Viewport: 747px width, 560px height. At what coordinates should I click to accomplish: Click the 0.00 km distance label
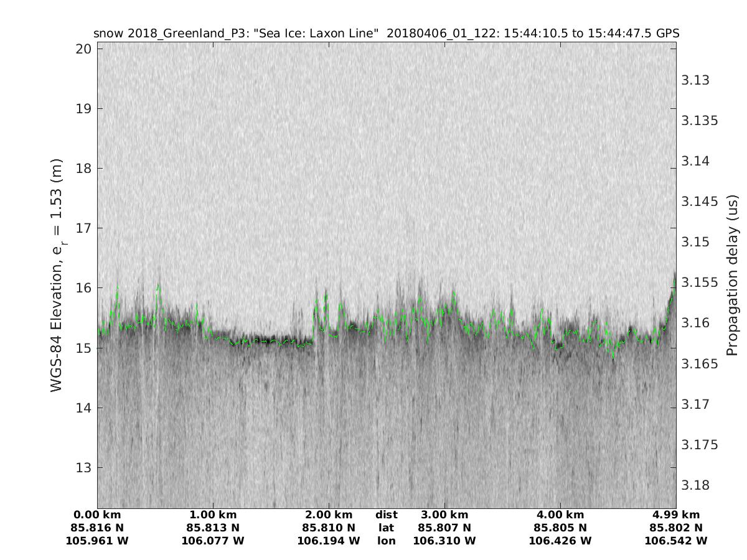click(97, 515)
